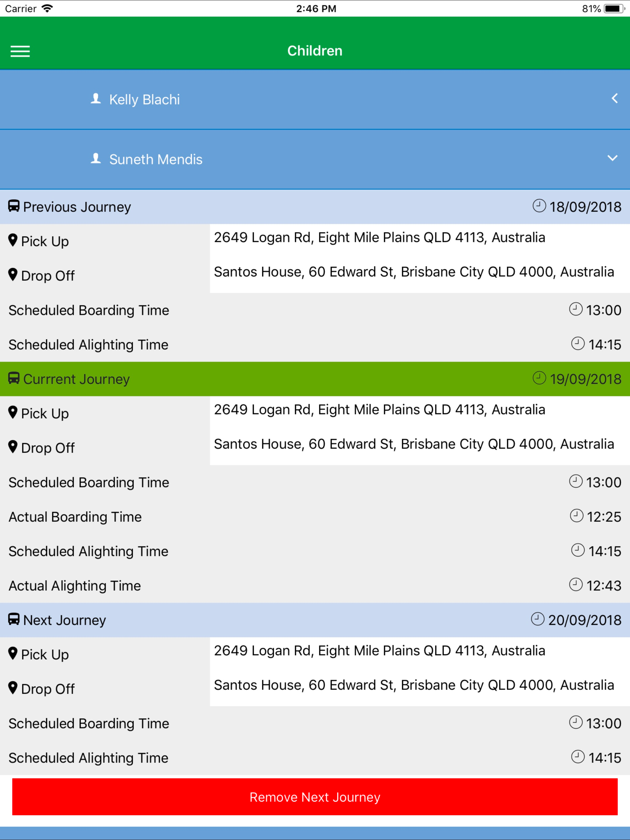Image resolution: width=630 pixels, height=840 pixels.
Task: Tap the Current Journey Logan Rd address
Action: tap(380, 410)
